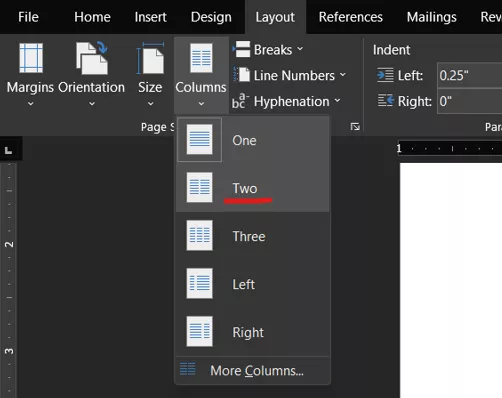Click the tab selector ruler corner icon
This screenshot has width=502, height=398.
point(9,150)
